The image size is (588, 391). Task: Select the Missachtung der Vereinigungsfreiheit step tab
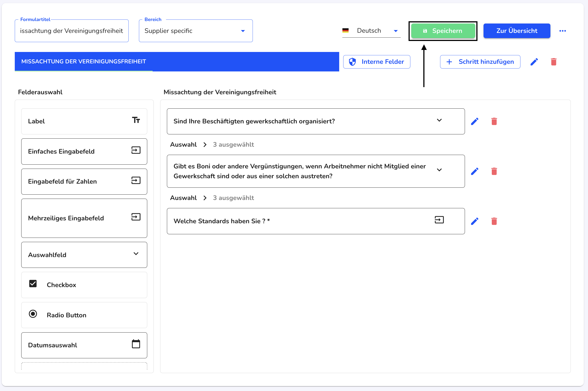[177, 62]
